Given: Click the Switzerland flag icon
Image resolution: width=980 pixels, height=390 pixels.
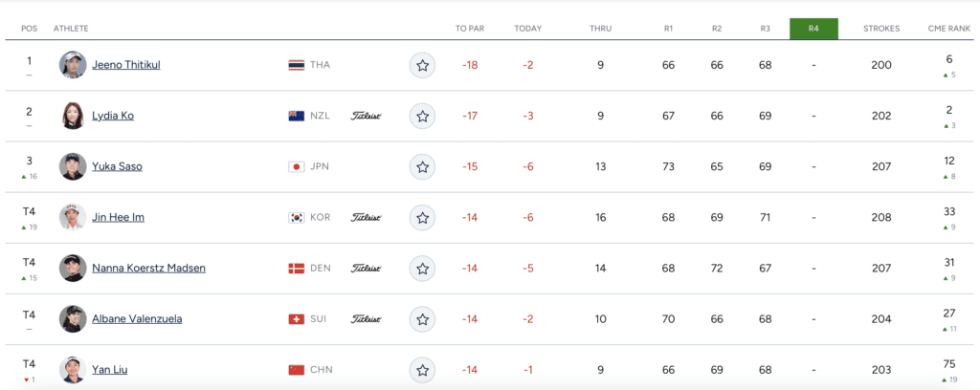Looking at the screenshot, I should [x=297, y=318].
